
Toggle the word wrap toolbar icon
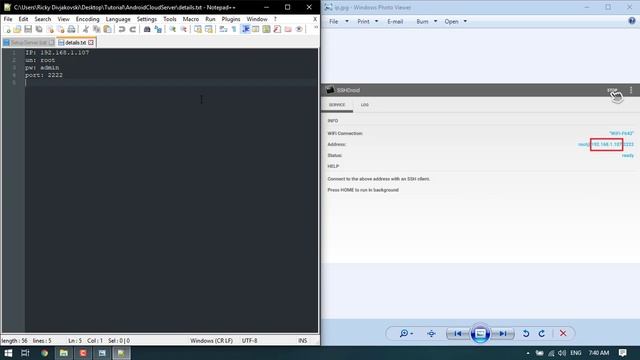coord(223,29)
